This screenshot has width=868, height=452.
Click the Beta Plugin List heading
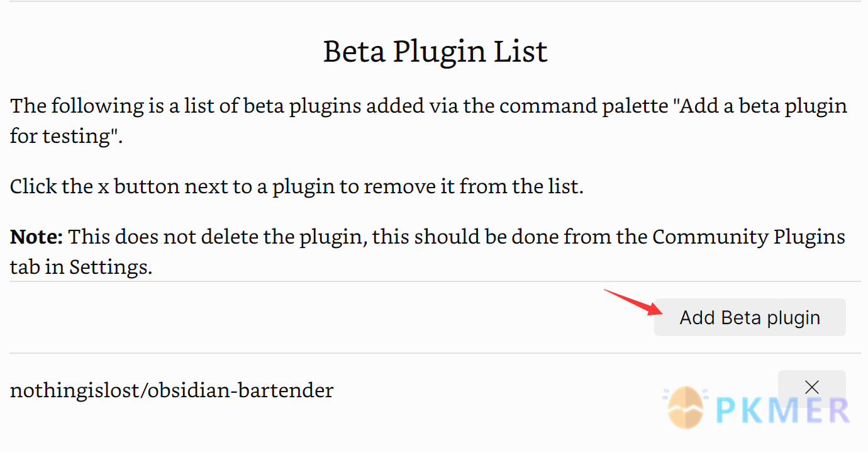(x=435, y=51)
